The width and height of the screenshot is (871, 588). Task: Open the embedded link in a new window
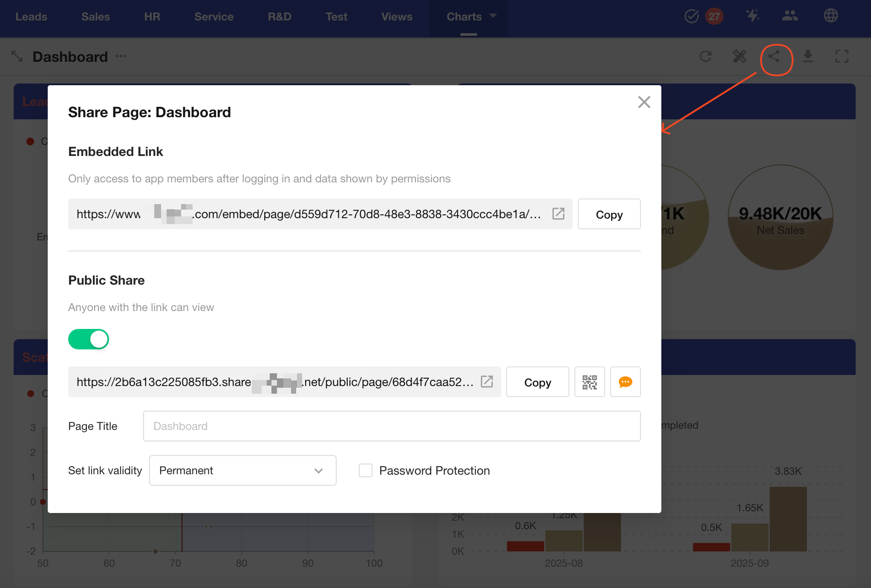(x=558, y=213)
